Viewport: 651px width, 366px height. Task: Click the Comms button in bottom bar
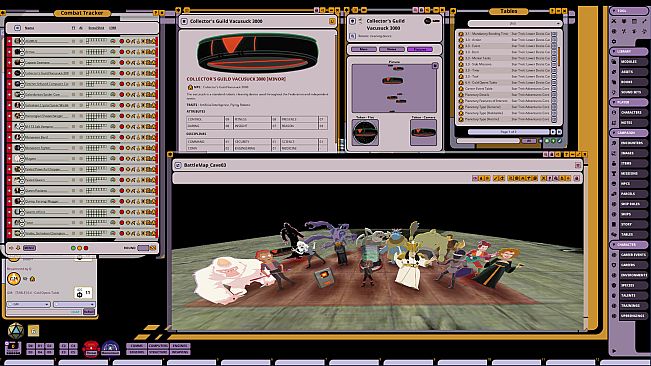click(x=136, y=346)
